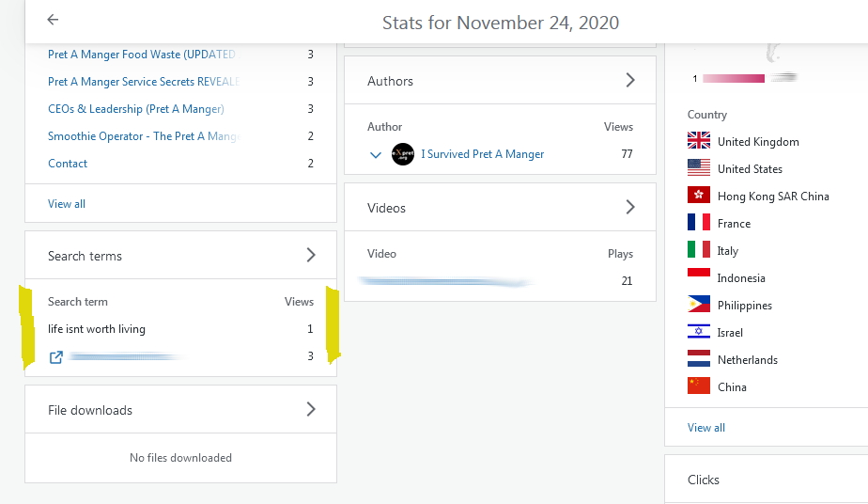Click the back arrow in the header
This screenshot has height=504, width=868.
(x=53, y=20)
